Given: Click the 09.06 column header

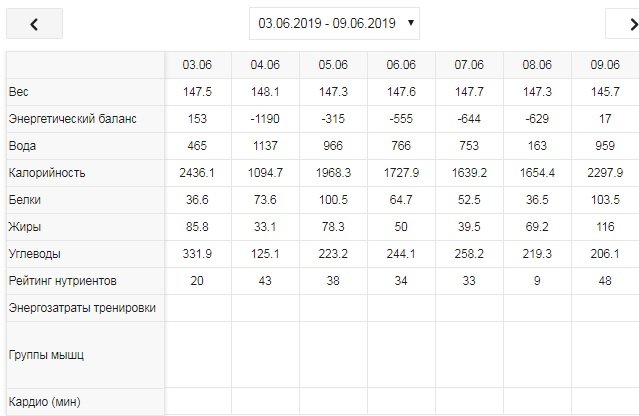Looking at the screenshot, I should pyautogui.click(x=604, y=65).
